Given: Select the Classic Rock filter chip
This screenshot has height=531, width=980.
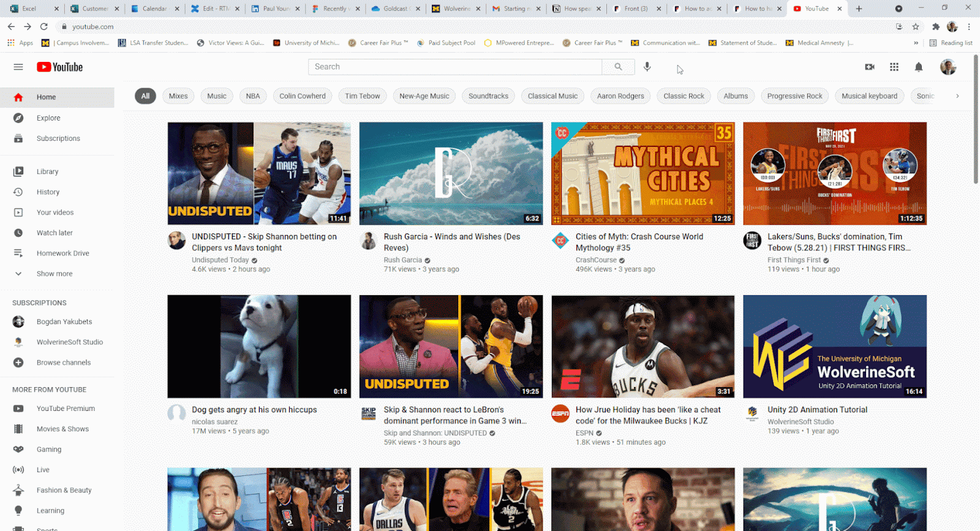Looking at the screenshot, I should pyautogui.click(x=684, y=96).
